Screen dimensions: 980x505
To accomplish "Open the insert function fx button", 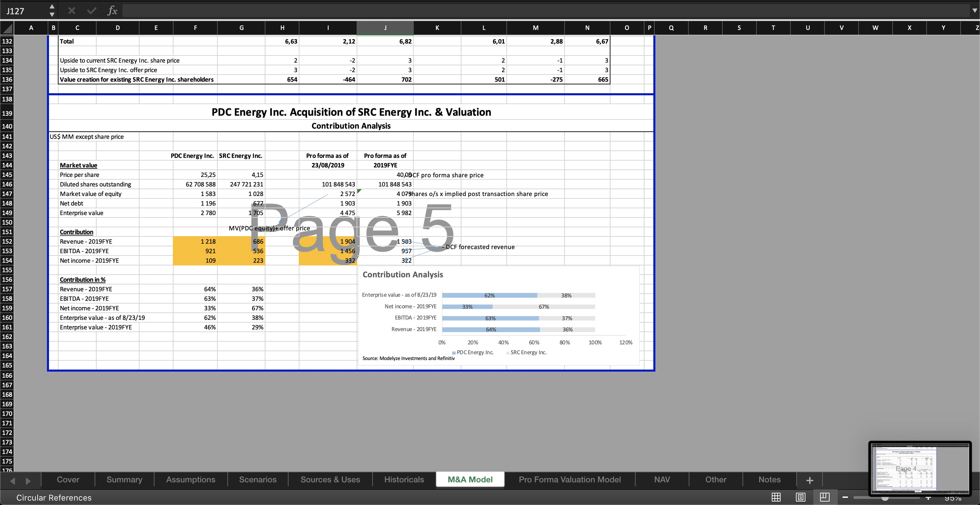I will (112, 11).
